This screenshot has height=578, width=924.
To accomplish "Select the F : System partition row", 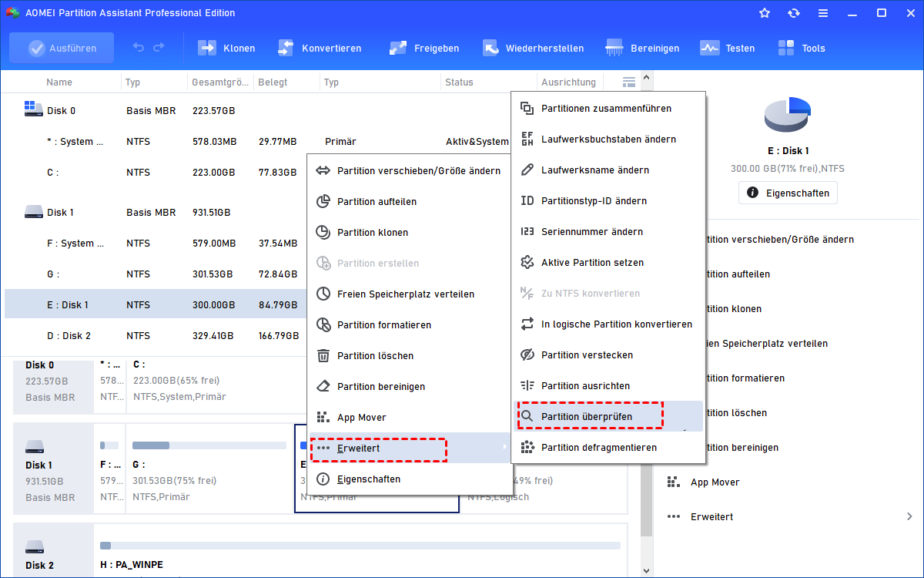I will tap(156, 244).
